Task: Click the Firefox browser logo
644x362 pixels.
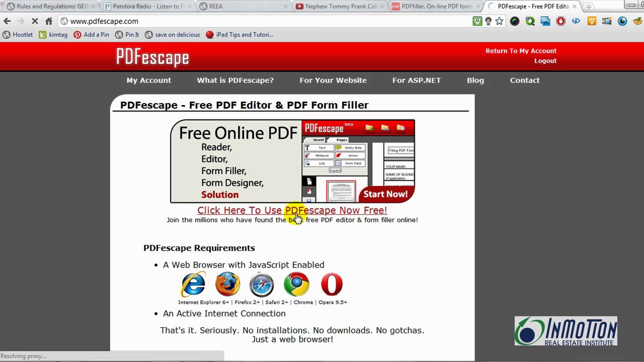Action: click(228, 285)
